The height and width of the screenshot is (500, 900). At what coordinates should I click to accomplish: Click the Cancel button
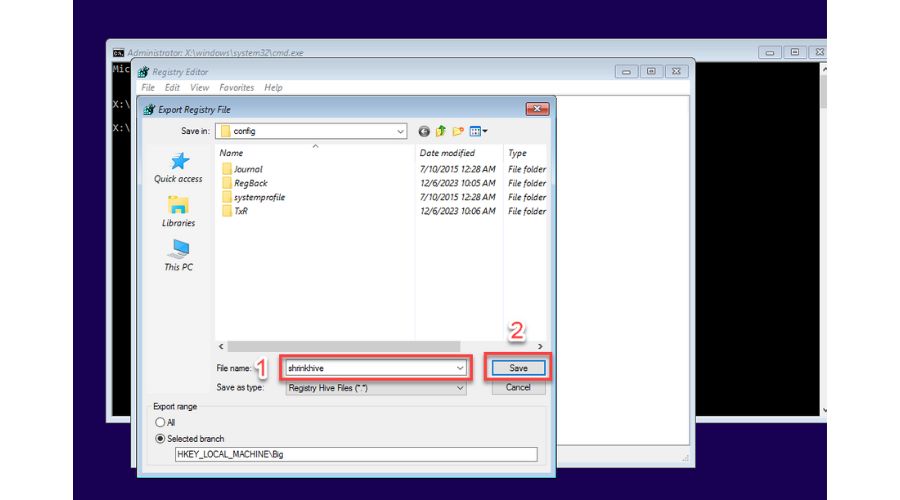pos(518,387)
